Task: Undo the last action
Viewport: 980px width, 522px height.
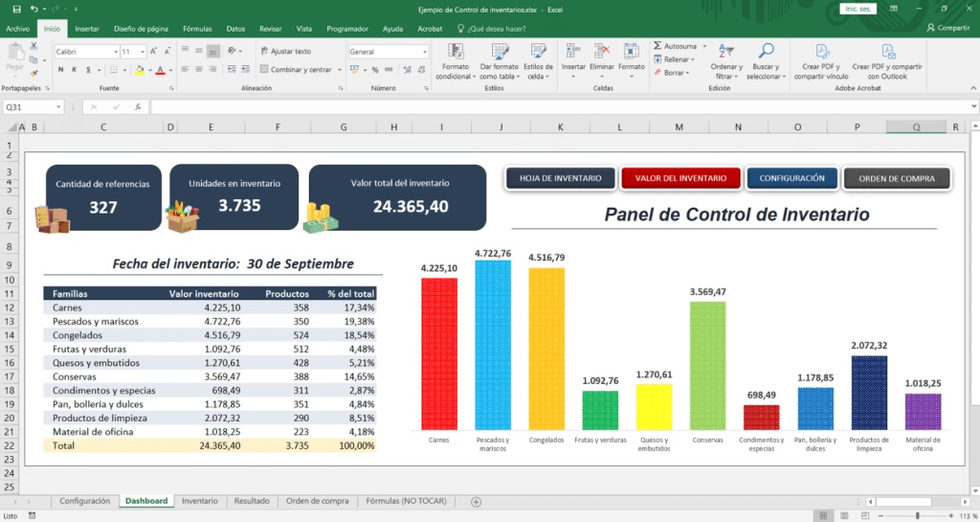Action: pos(34,10)
